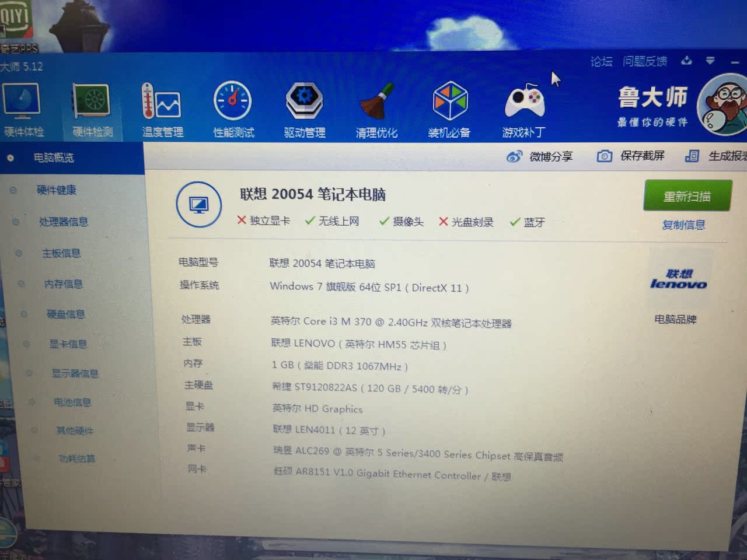Click 保存截屏 save screenshot text
Viewport: 747px width, 560px height.
click(x=642, y=156)
